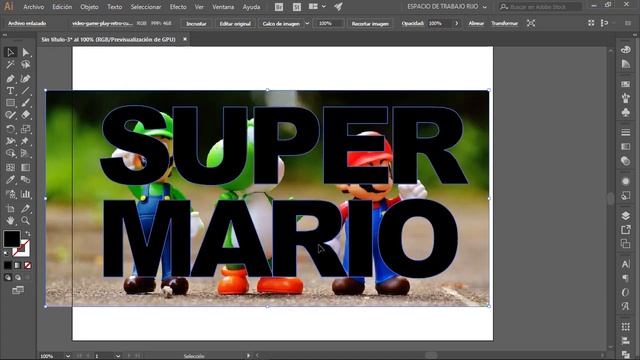Select the Slice tool
The height and width of the screenshot is (360, 640).
tap(26, 209)
